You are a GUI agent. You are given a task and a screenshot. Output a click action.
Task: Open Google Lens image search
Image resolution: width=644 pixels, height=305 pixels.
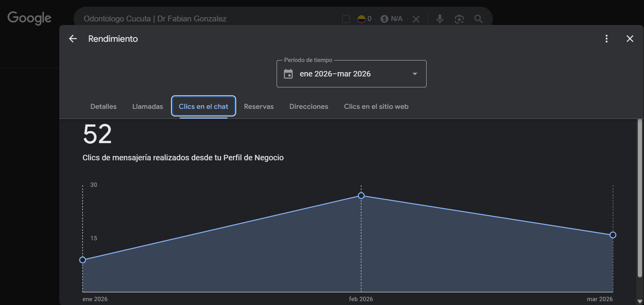pyautogui.click(x=459, y=19)
